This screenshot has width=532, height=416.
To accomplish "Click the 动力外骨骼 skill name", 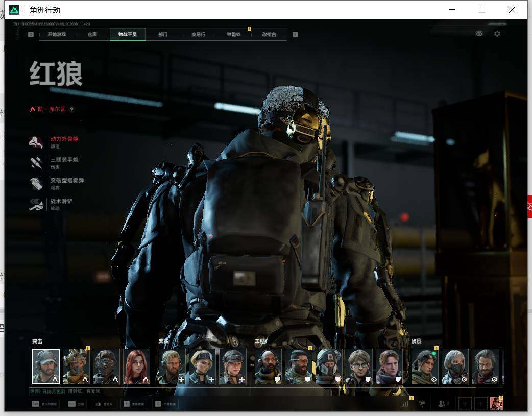I will click(64, 139).
